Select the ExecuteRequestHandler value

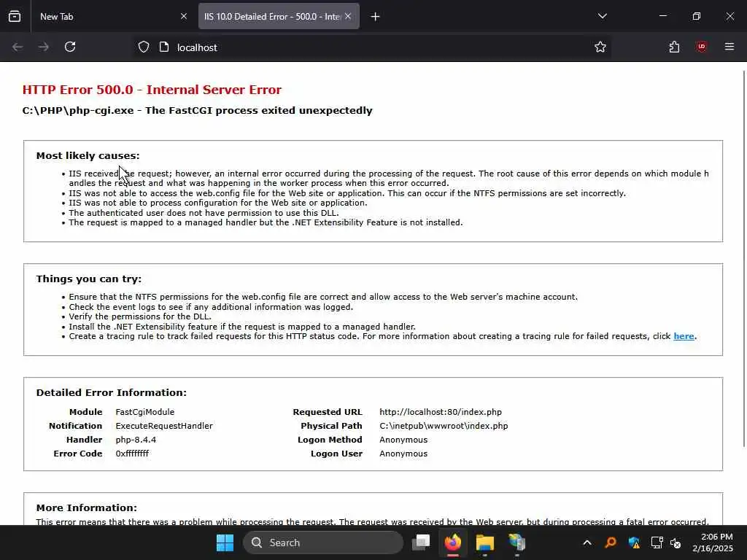click(164, 426)
